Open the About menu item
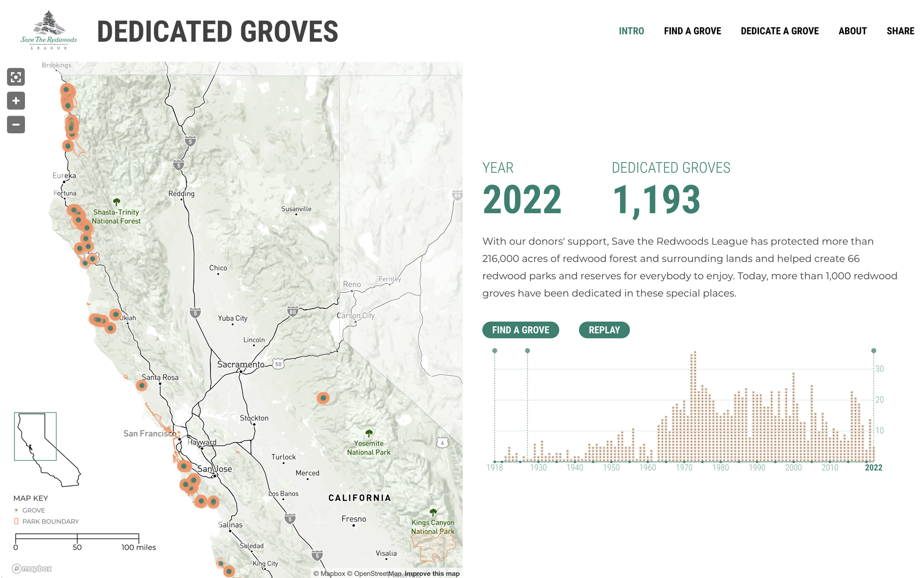924x578 pixels. 853,31
